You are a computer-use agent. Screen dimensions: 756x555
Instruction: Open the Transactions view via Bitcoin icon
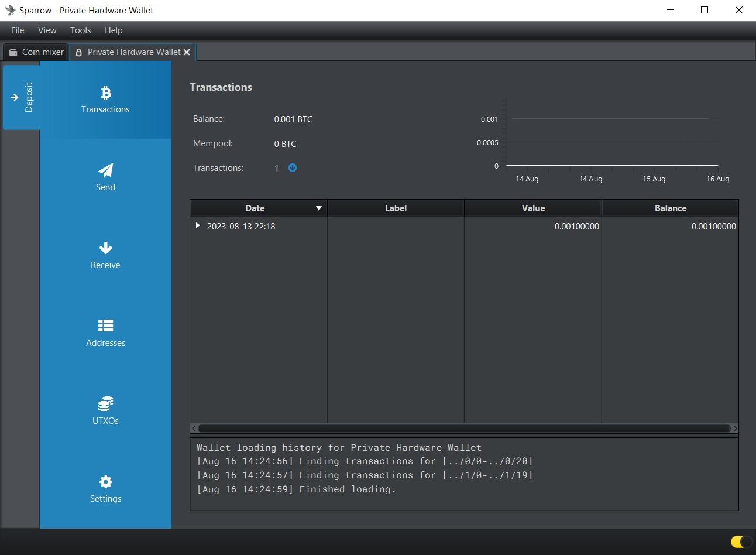tap(105, 93)
